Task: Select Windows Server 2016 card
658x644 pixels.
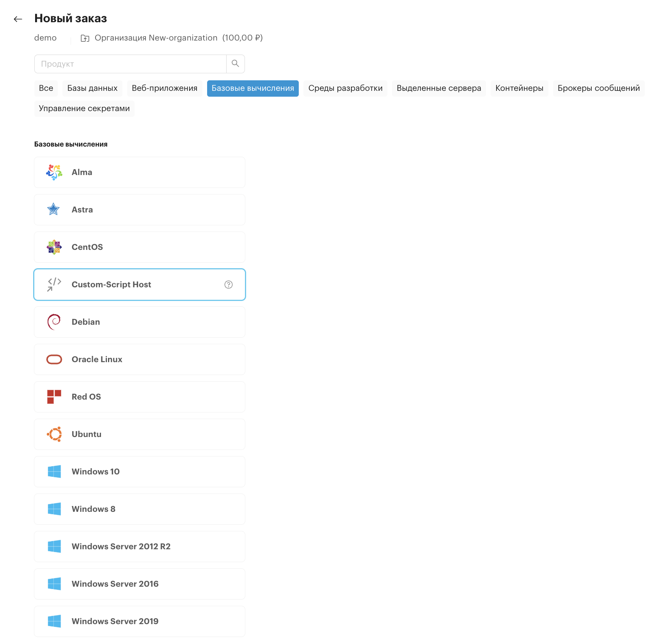Action: coord(140,584)
